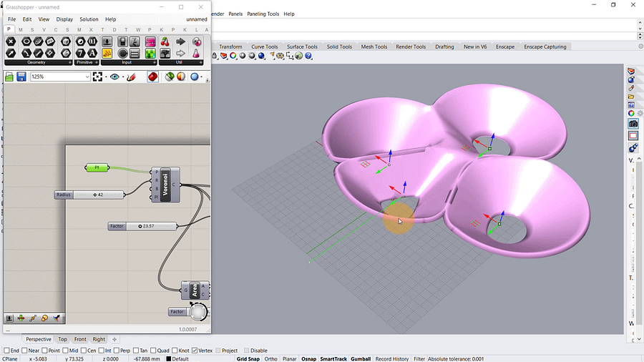Expand the Util panel group

(201, 62)
